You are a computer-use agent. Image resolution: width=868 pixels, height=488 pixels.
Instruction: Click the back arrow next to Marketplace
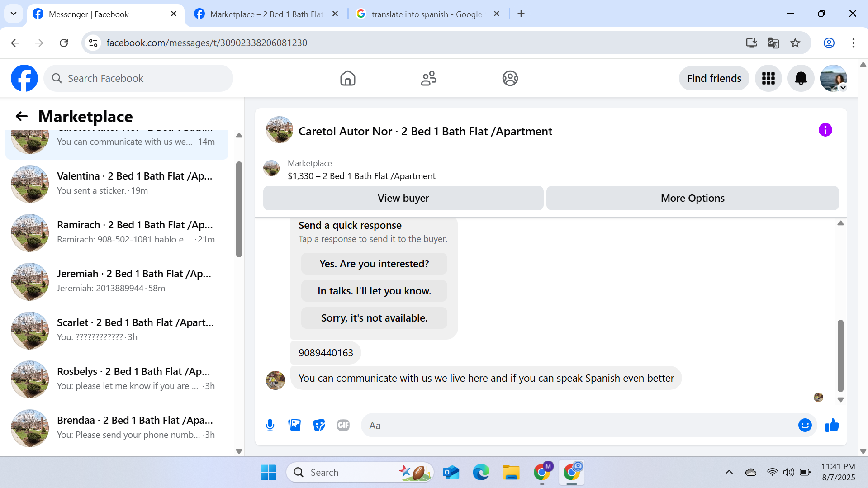pos(21,116)
